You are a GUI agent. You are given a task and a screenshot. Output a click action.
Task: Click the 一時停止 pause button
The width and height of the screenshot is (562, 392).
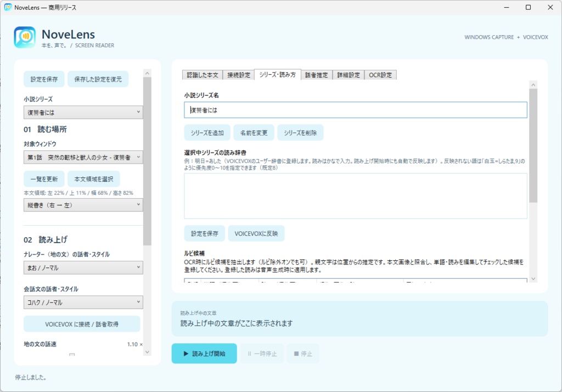262,354
